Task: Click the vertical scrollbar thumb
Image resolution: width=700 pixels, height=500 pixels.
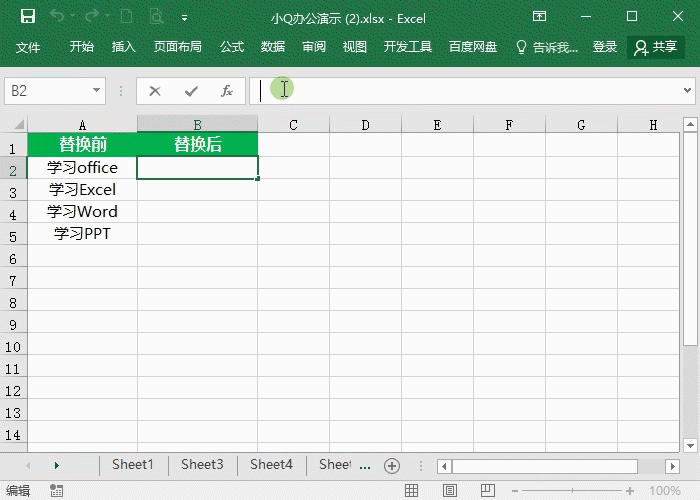Action: pos(690,239)
